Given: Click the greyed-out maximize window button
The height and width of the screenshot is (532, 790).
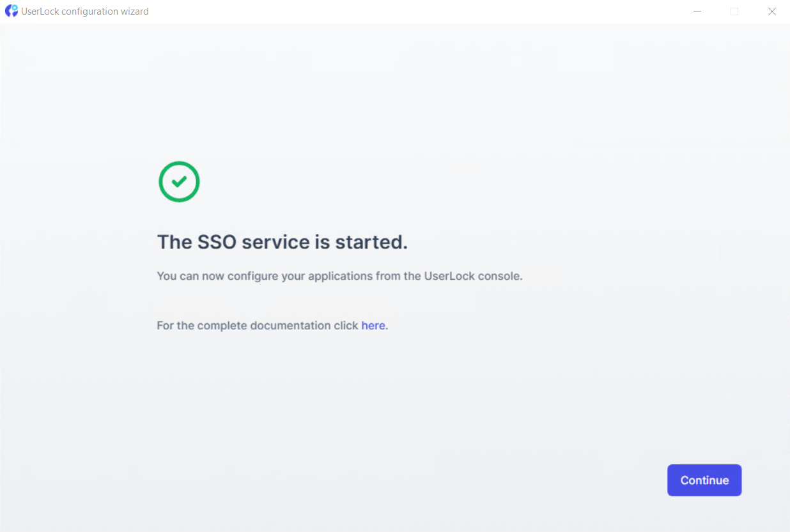Looking at the screenshot, I should (x=734, y=11).
